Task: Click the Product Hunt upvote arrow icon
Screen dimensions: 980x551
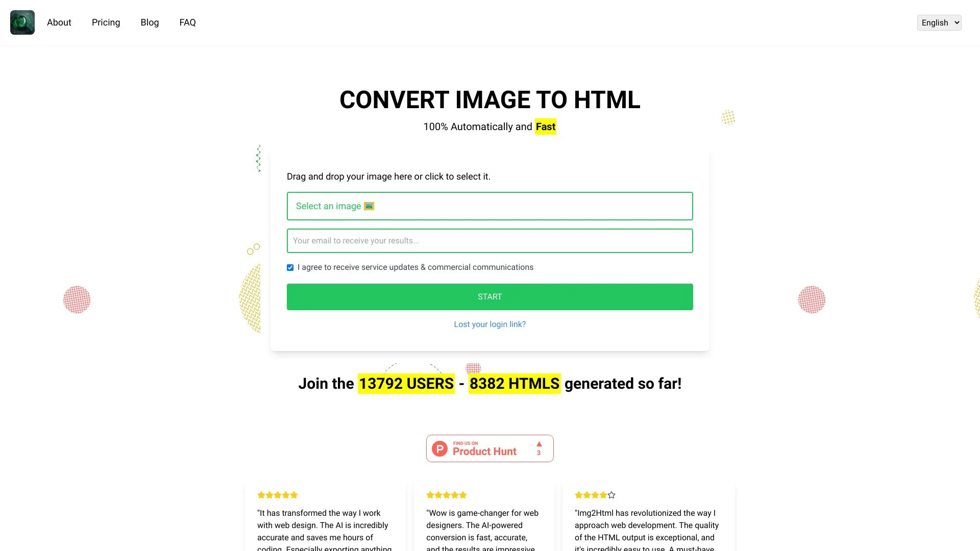Action: 538,443
